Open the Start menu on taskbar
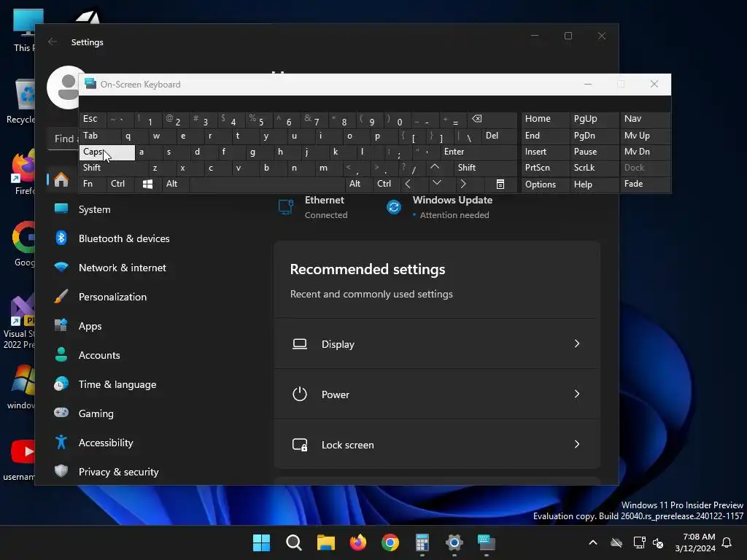747x560 pixels. point(261,542)
